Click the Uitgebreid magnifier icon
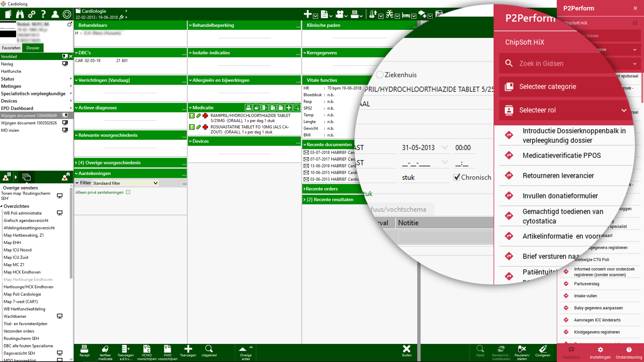Image resolution: width=644 pixels, height=362 pixels. click(x=209, y=349)
